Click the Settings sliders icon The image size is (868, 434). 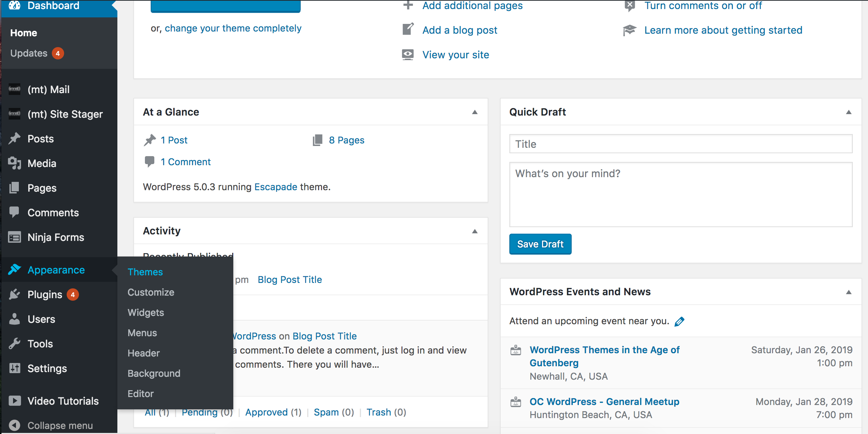(x=14, y=368)
